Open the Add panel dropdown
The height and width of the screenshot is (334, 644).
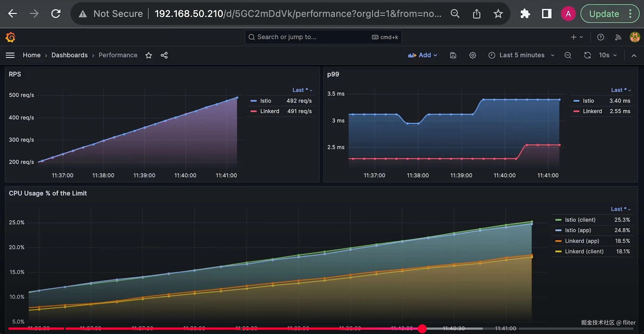pos(423,55)
